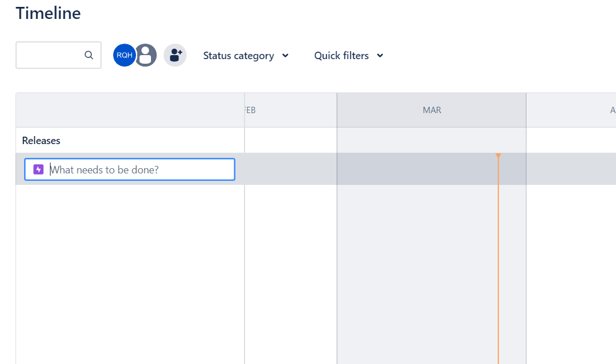Open the Status category dropdown
The image size is (616, 364).
pos(246,55)
